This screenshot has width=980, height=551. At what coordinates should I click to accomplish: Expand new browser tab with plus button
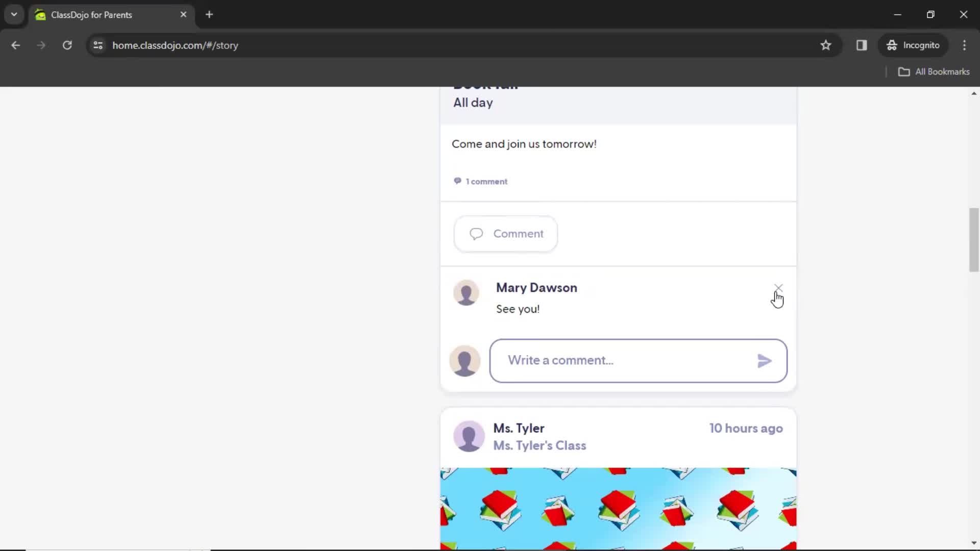pyautogui.click(x=209, y=14)
